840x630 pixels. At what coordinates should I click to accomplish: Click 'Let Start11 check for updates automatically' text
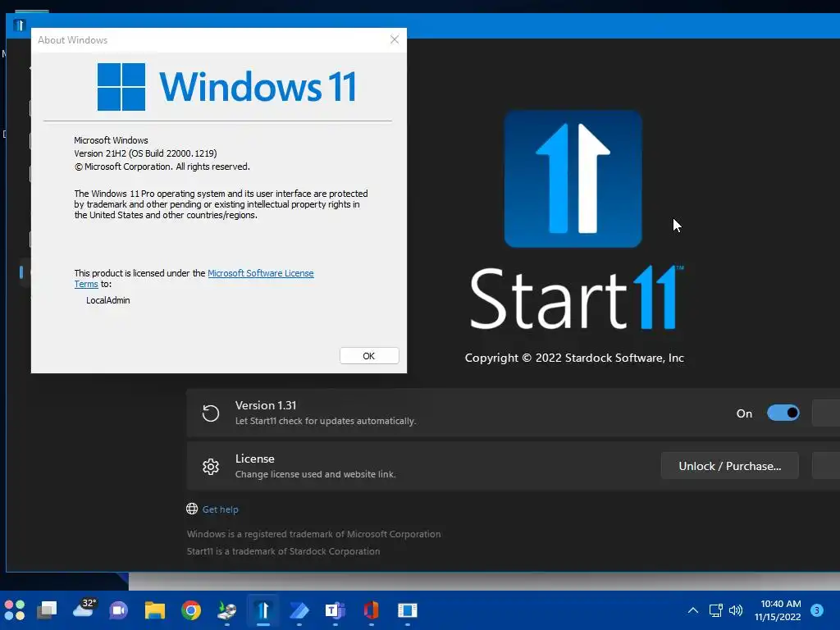click(x=326, y=421)
